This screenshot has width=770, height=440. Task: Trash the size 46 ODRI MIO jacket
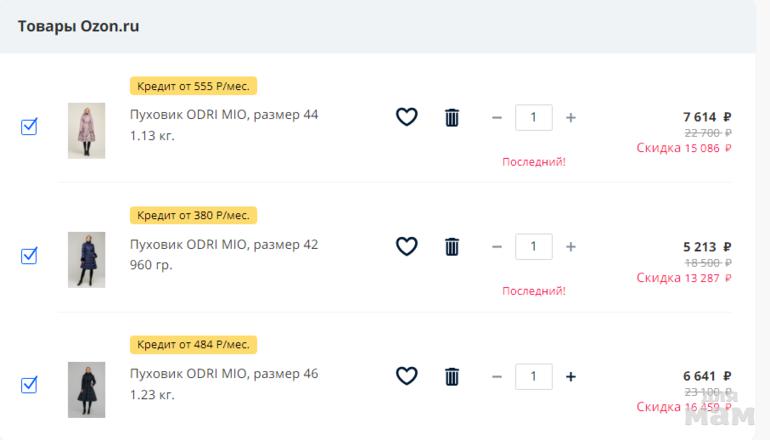[x=452, y=376]
